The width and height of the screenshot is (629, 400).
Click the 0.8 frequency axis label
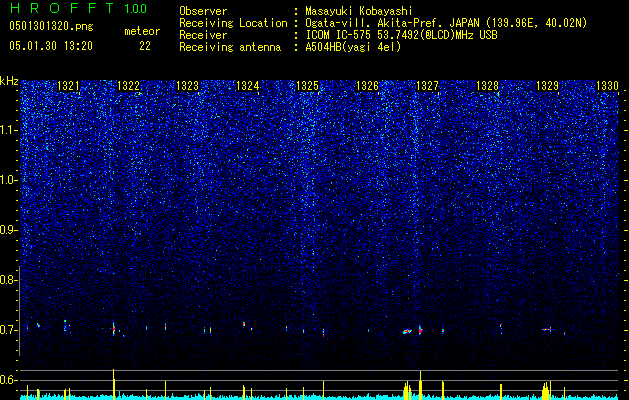tap(9, 280)
